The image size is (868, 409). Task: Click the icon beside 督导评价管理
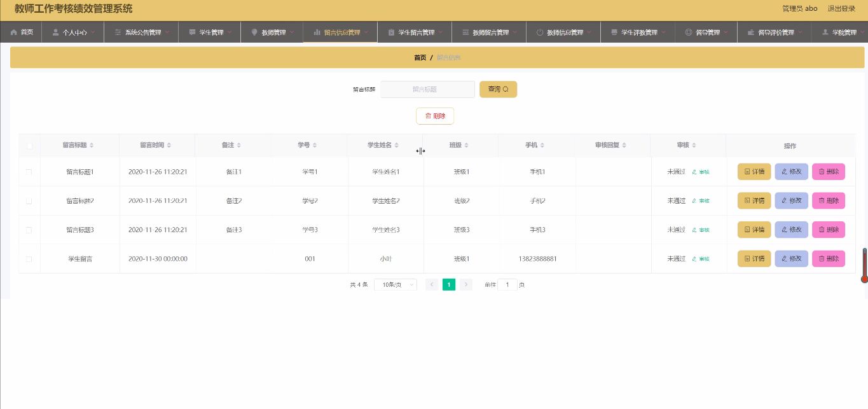coord(751,32)
